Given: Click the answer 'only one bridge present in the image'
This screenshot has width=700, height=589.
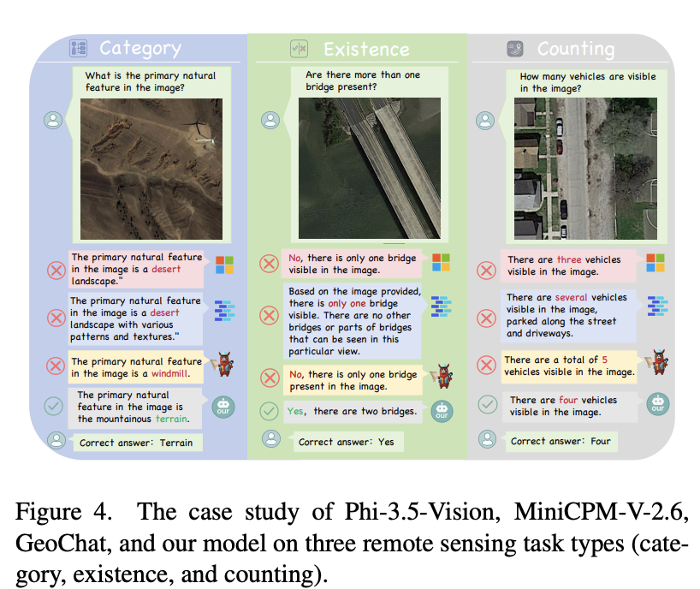Looking at the screenshot, I should [353, 380].
